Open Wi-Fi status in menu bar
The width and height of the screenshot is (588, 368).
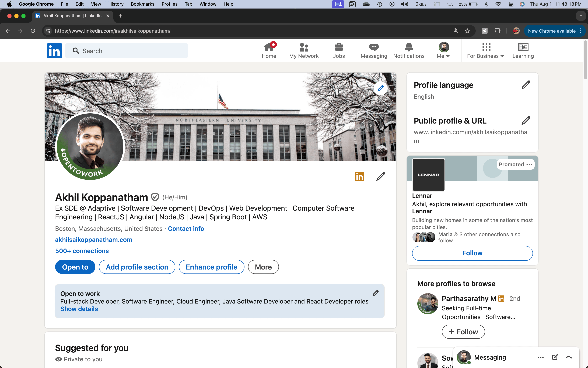tap(498, 4)
